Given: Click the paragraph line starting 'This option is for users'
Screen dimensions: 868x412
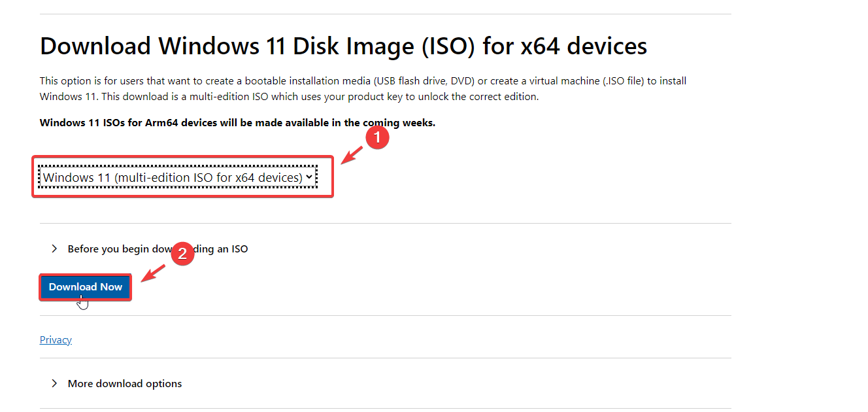Looking at the screenshot, I should 363,81.
